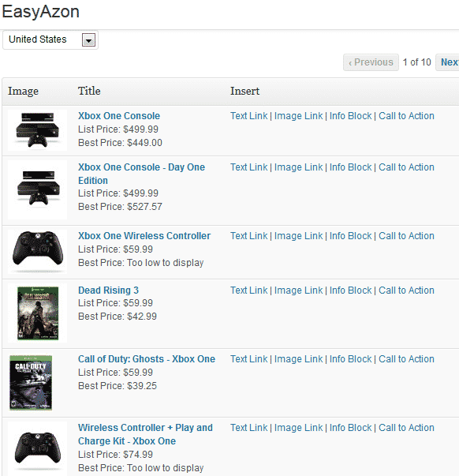Screen dimensions: 459x476
Task: Select 'Best Price: $42.99' text
Action: pyautogui.click(x=118, y=316)
